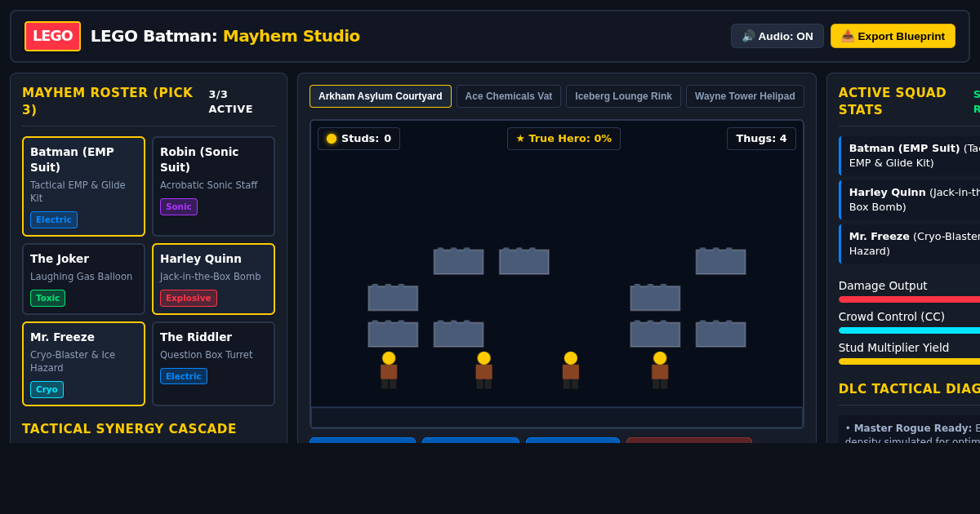The width and height of the screenshot is (980, 514).
Task: Click the Laughing Gas Balloon description
Action: coord(81,277)
